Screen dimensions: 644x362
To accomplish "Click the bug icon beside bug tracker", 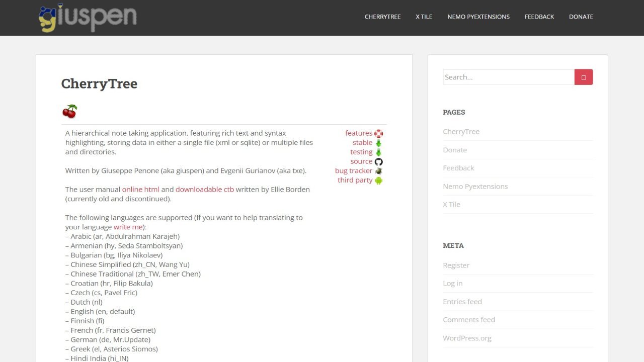I will [x=378, y=171].
